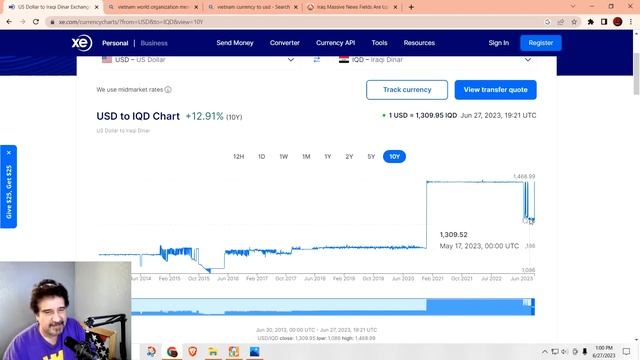Viewport: 640px width, 360px height.
Task: Open the Resources menu
Action: [419, 43]
